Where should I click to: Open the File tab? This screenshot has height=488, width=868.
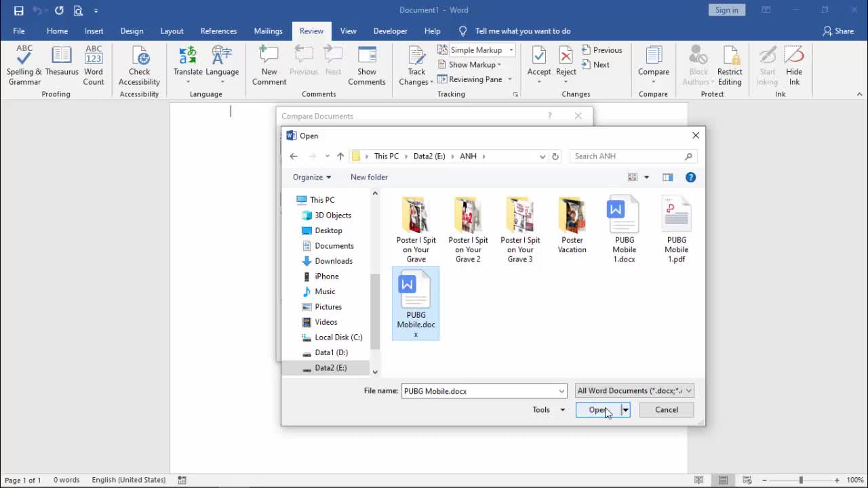click(x=19, y=31)
